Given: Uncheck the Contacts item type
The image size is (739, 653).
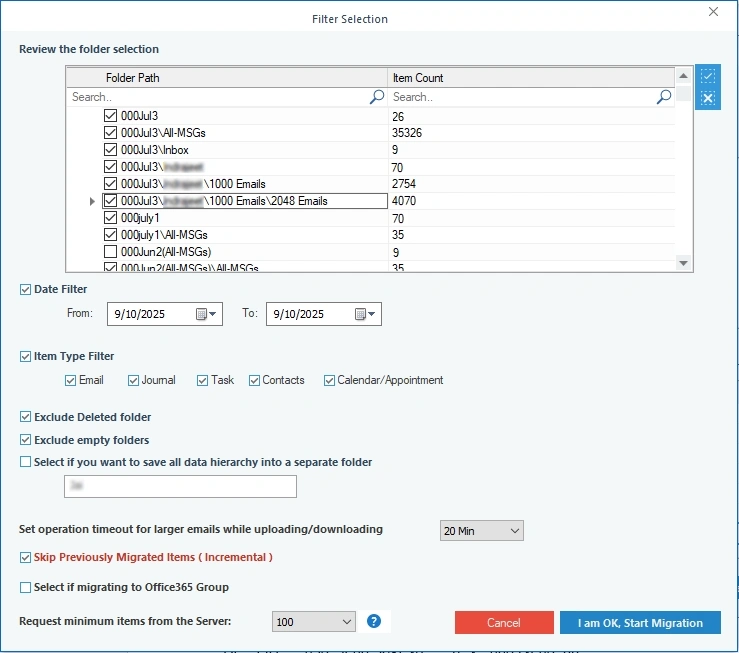Looking at the screenshot, I should coord(255,380).
